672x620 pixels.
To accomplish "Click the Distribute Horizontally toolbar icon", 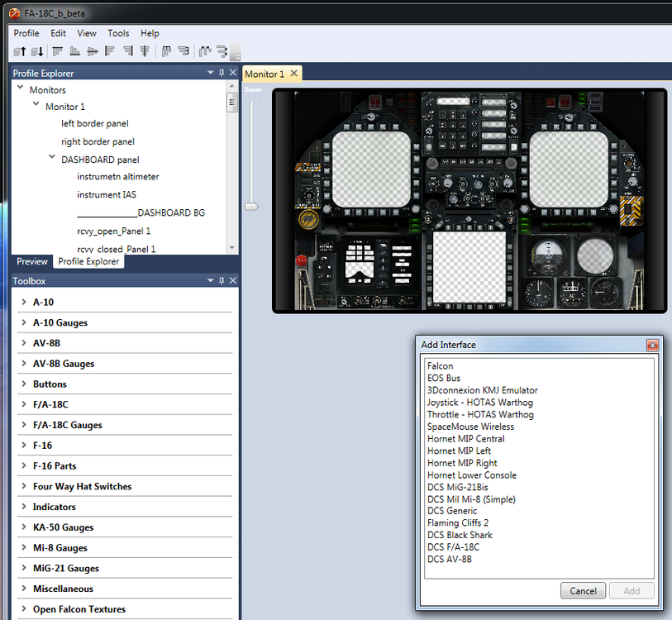I will click(x=205, y=51).
